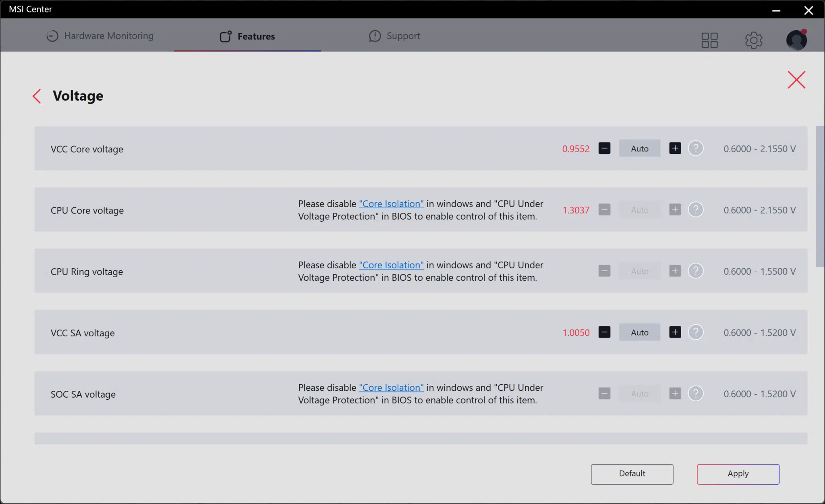Click the 0.9552 VCC Core voltage reading
This screenshot has height=504, width=825.
point(576,149)
